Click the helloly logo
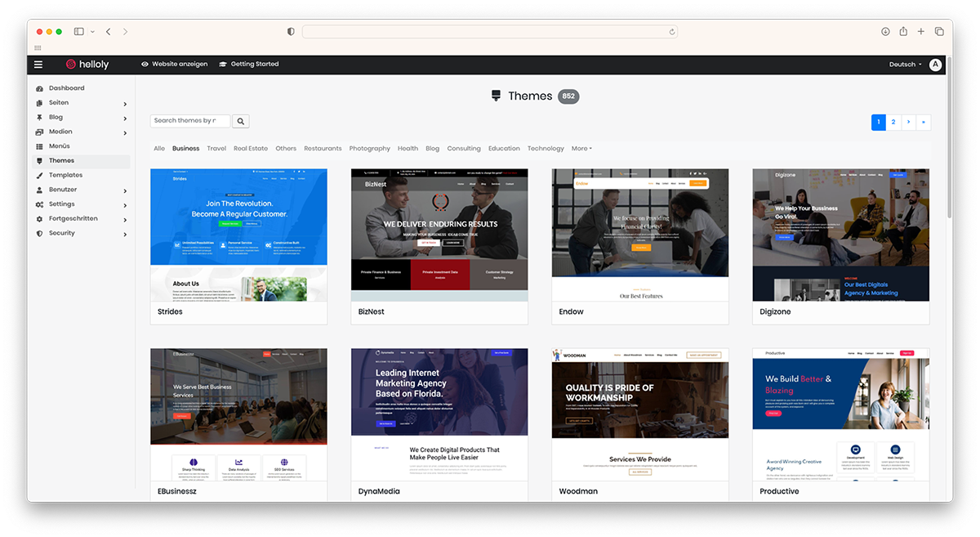980x537 pixels. point(87,65)
